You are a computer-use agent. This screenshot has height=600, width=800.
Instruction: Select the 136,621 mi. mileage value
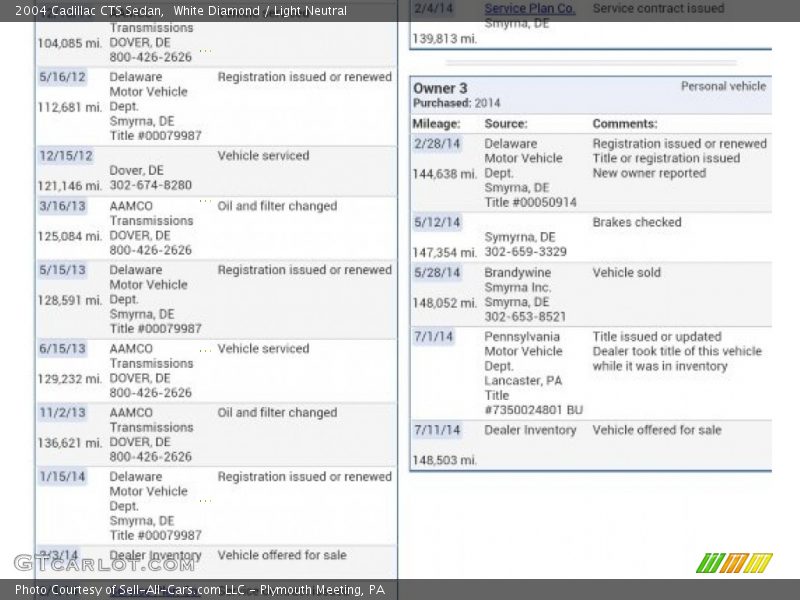point(69,443)
